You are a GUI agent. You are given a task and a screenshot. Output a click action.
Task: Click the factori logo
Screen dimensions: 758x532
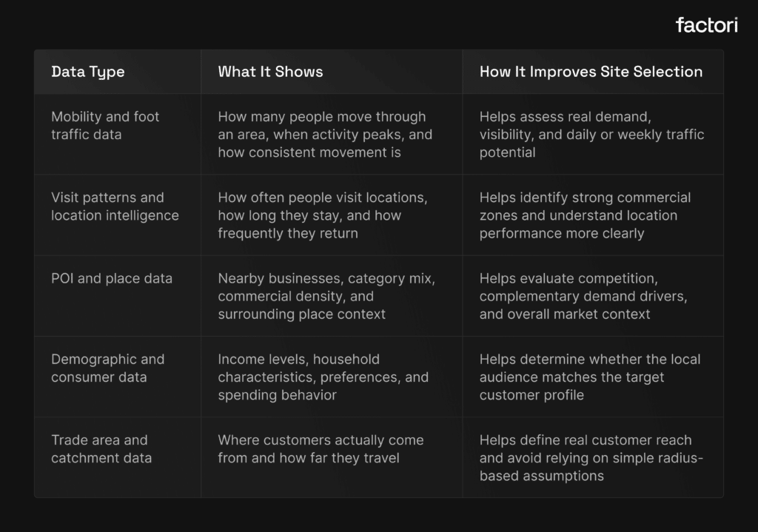coord(706,25)
